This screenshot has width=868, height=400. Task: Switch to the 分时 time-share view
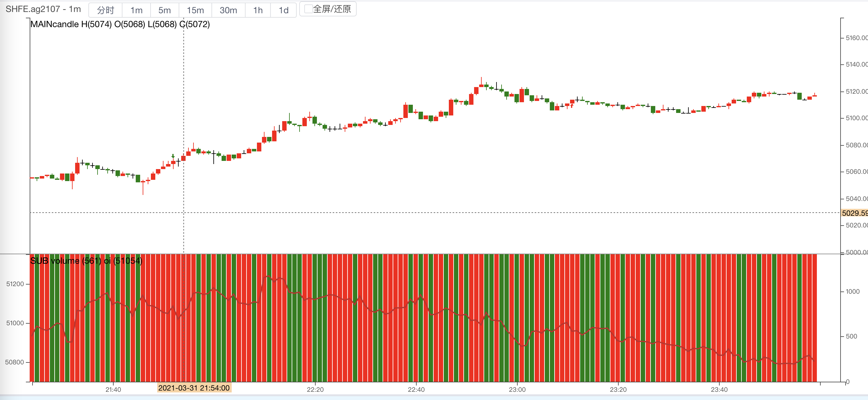tap(105, 10)
